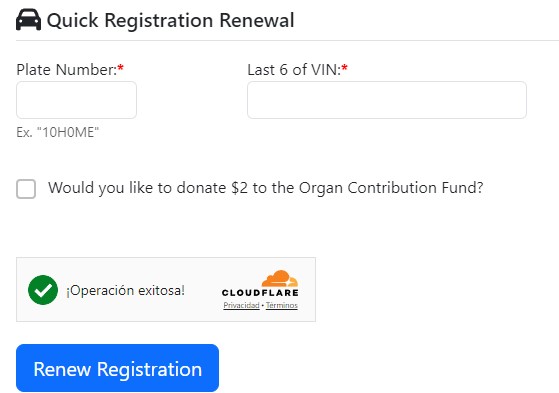Click the Plate Number label
Image resolution: width=559 pixels, height=393 pixels.
pyautogui.click(x=67, y=70)
